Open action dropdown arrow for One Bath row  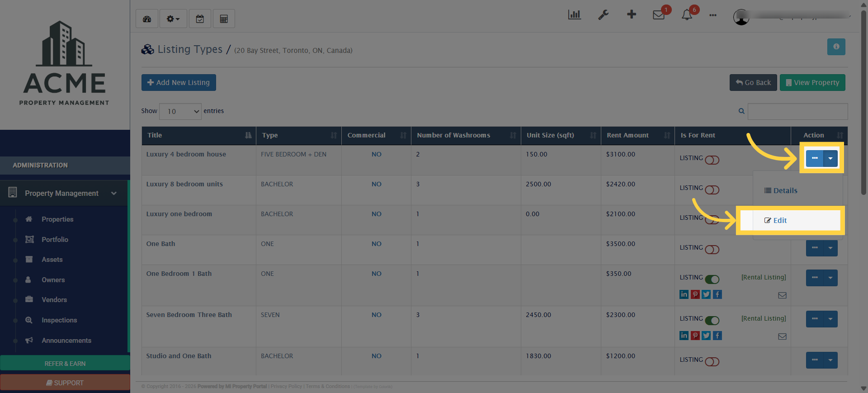click(830, 248)
